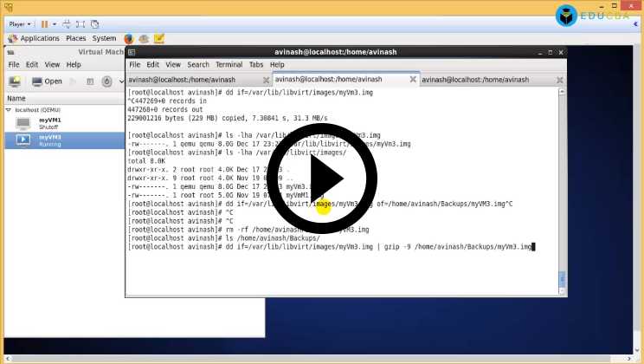Launch Firefox from the GNOME panel
The width and height of the screenshot is (644, 364).
pos(129,38)
